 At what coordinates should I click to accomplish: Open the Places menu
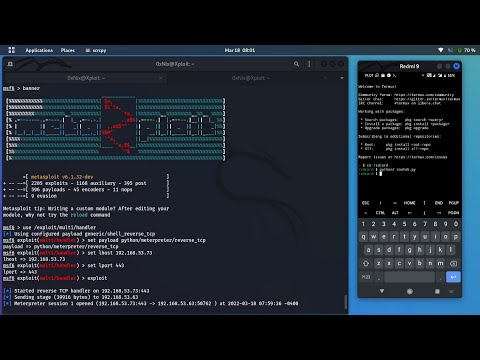point(68,50)
